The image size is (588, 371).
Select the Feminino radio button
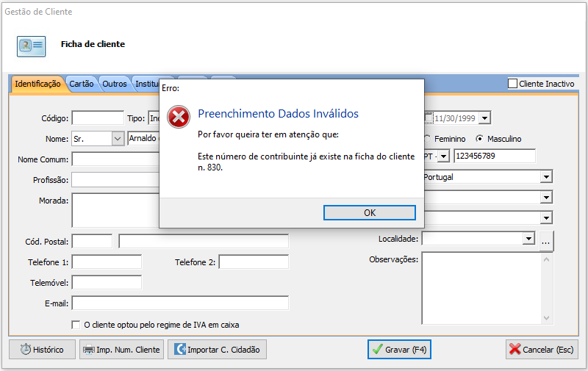(427, 139)
